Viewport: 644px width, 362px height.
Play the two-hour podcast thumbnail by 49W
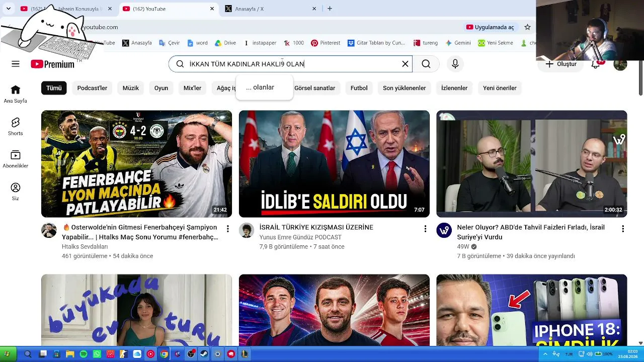tap(532, 164)
